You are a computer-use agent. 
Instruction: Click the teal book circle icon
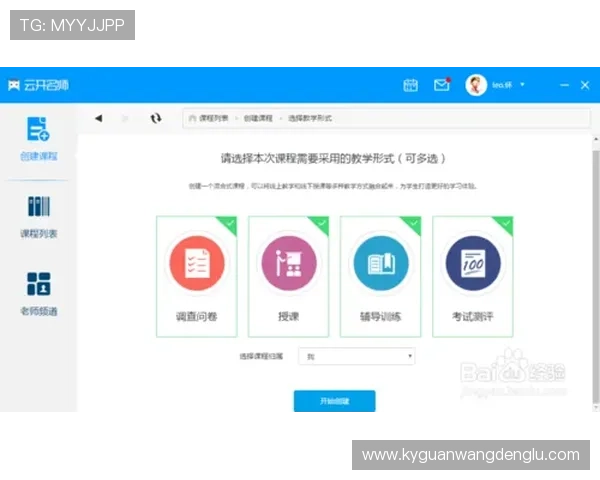click(381, 263)
